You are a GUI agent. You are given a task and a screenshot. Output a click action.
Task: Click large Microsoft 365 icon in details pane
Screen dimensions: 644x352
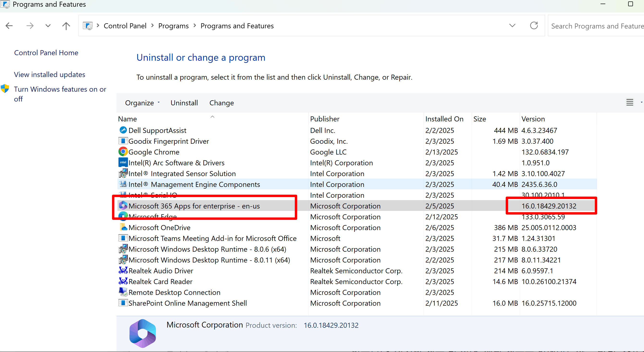click(143, 333)
